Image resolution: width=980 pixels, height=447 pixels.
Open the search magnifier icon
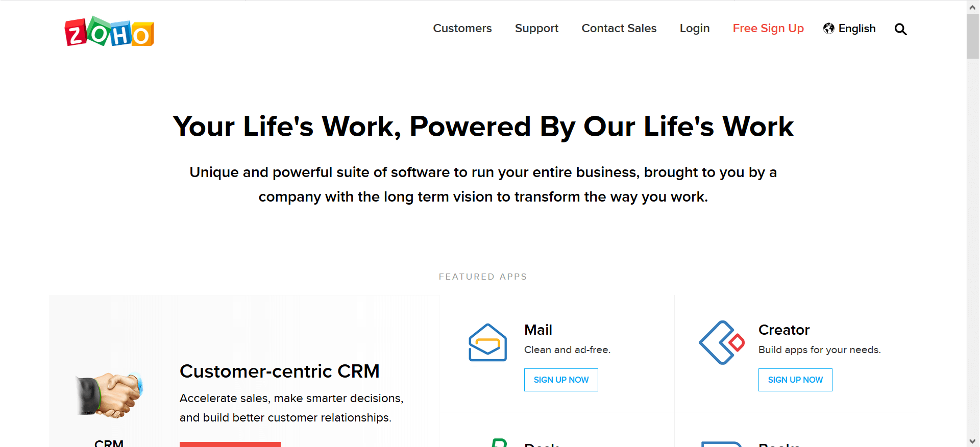point(900,29)
